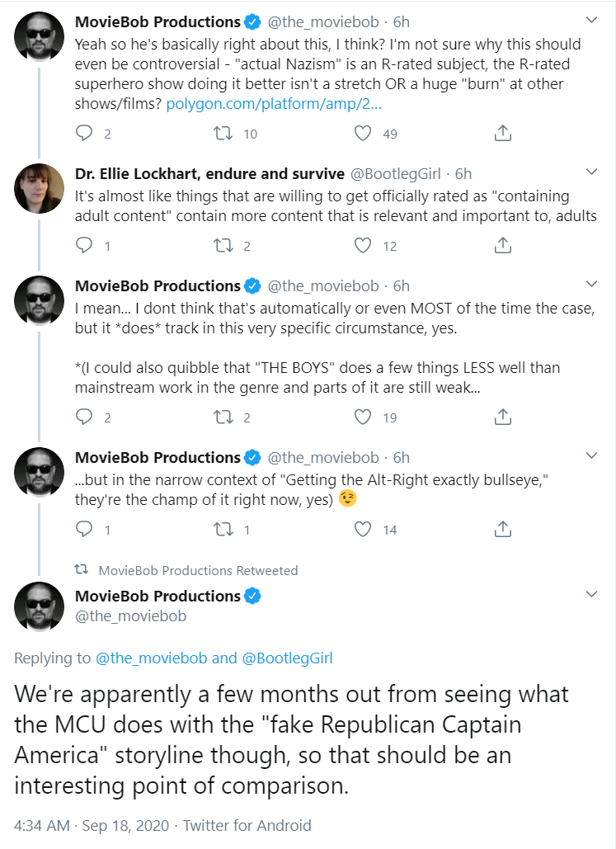The height and width of the screenshot is (849, 616).
Task: Open the polygon.com article link
Action: [x=274, y=103]
